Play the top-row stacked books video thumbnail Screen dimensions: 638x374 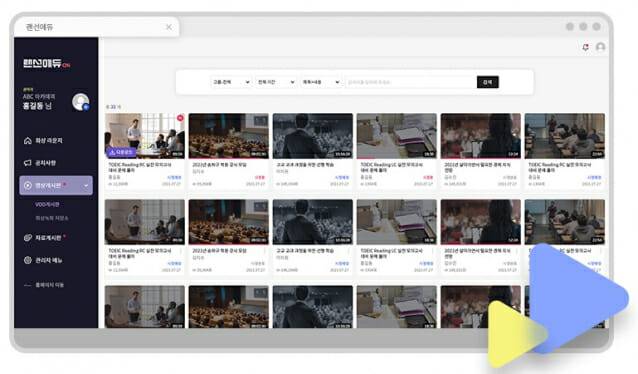click(397, 136)
